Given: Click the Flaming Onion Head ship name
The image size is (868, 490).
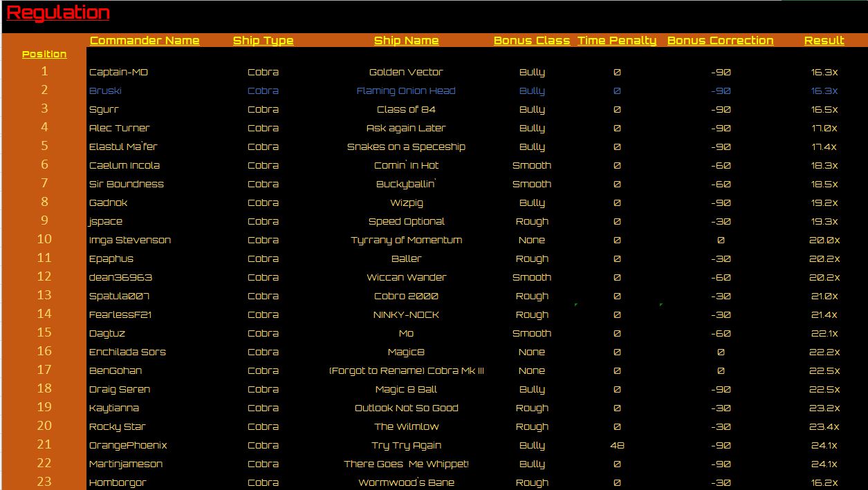Looking at the screenshot, I should point(406,91).
